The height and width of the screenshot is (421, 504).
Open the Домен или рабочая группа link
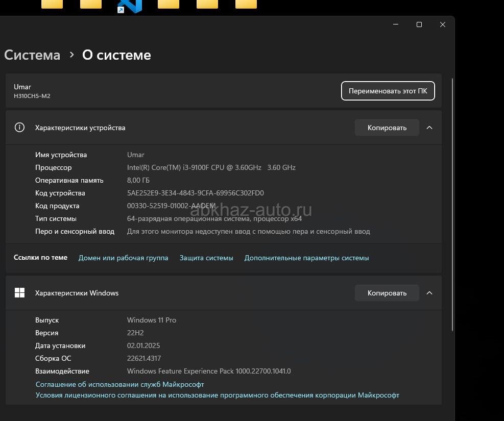click(123, 258)
